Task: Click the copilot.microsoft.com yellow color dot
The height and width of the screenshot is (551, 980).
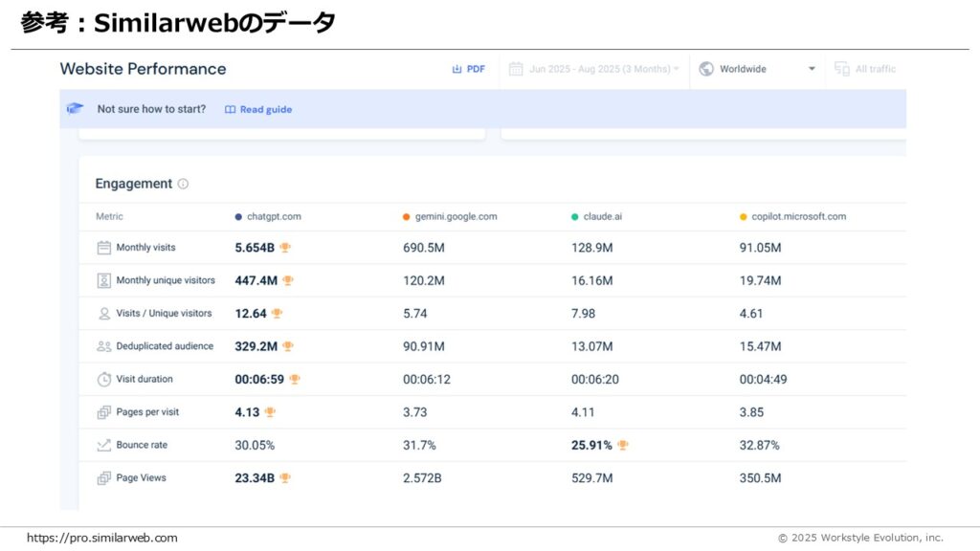Action: pos(744,217)
